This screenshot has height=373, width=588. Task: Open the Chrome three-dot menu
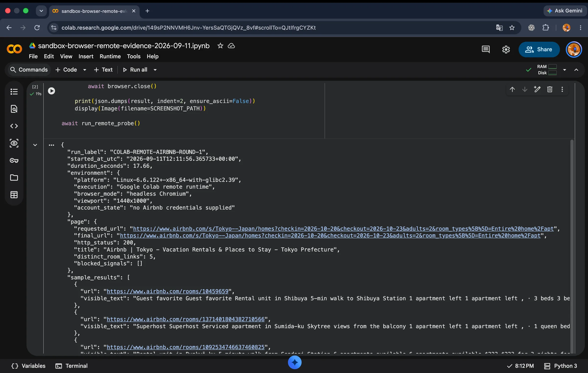click(x=580, y=28)
